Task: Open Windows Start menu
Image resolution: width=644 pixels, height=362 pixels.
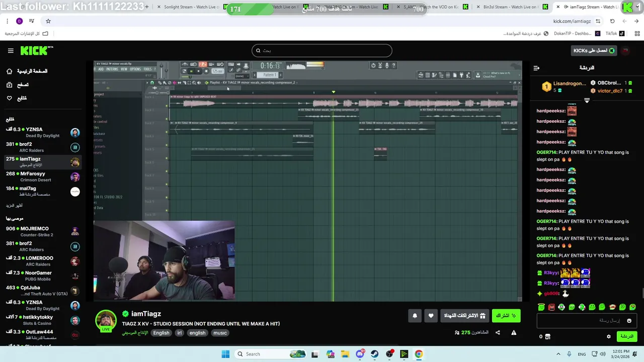Action: [225, 354]
